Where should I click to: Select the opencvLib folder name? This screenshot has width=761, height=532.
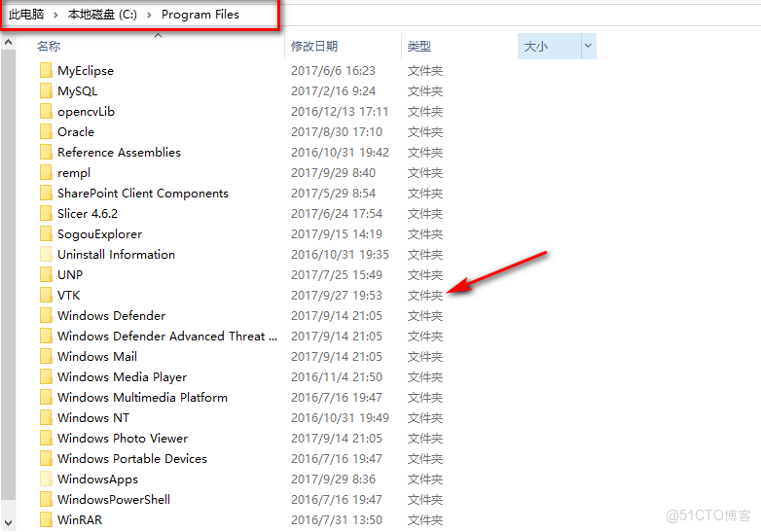pyautogui.click(x=86, y=111)
